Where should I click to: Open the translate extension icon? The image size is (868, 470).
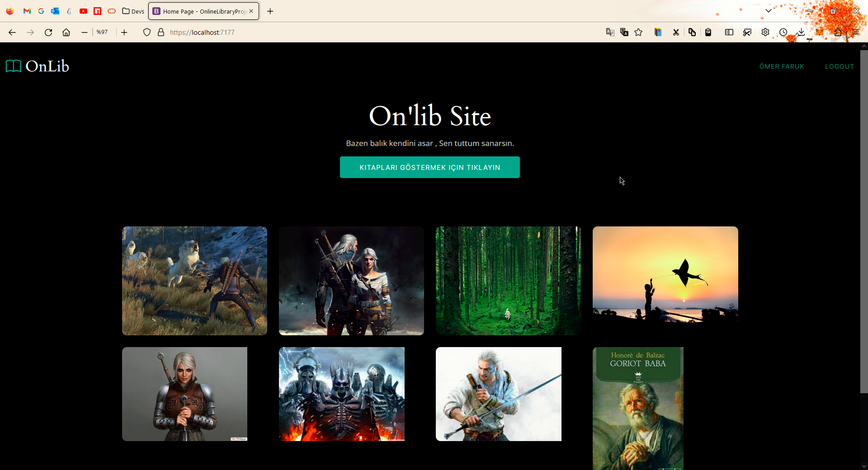(x=624, y=32)
